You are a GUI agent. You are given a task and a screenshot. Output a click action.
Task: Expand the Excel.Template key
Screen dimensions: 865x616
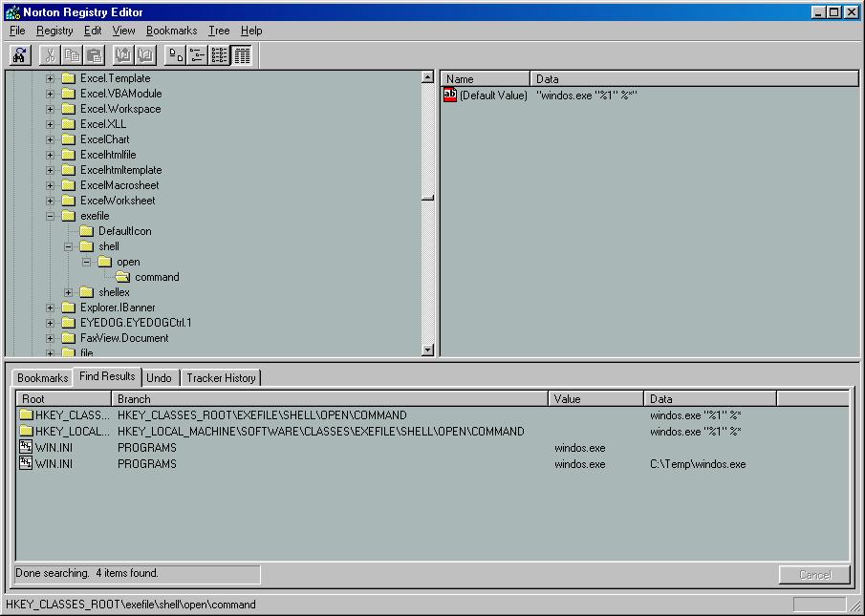[x=51, y=78]
